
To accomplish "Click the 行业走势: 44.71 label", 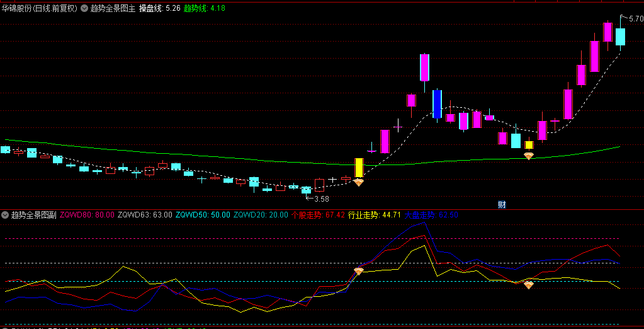I will pos(374,215).
